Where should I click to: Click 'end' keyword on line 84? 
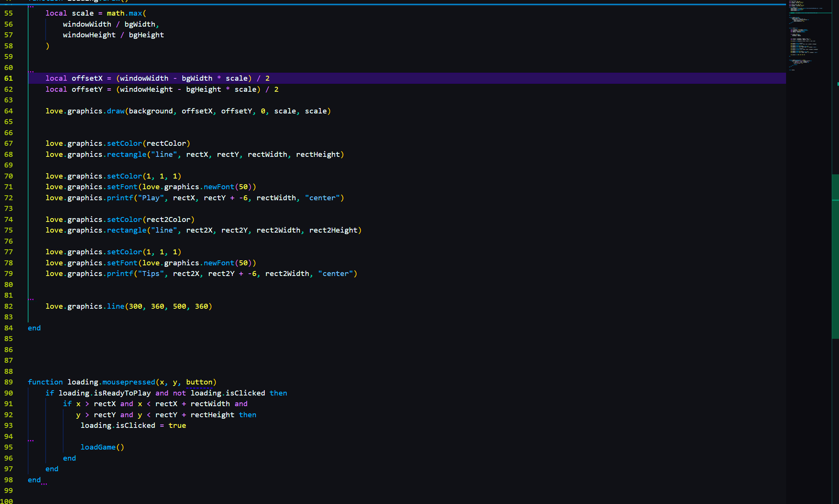point(34,328)
